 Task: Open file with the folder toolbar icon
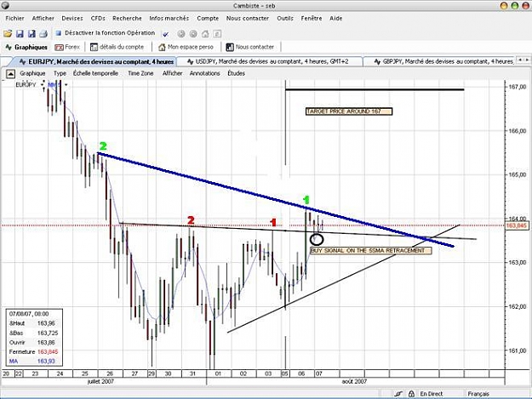point(8,33)
